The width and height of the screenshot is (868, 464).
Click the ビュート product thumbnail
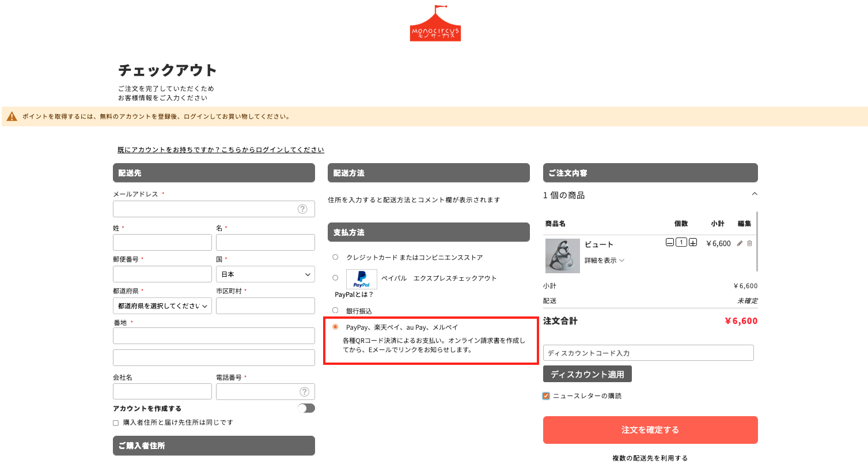[563, 255]
